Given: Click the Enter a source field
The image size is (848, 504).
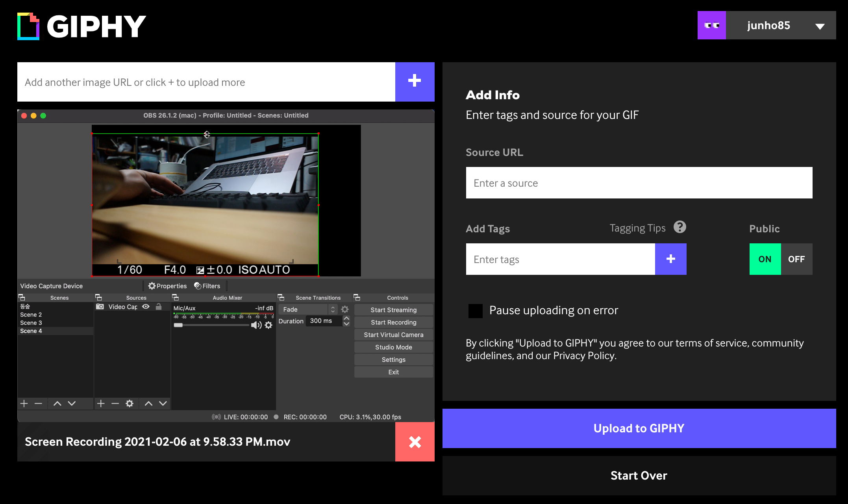Looking at the screenshot, I should [639, 183].
